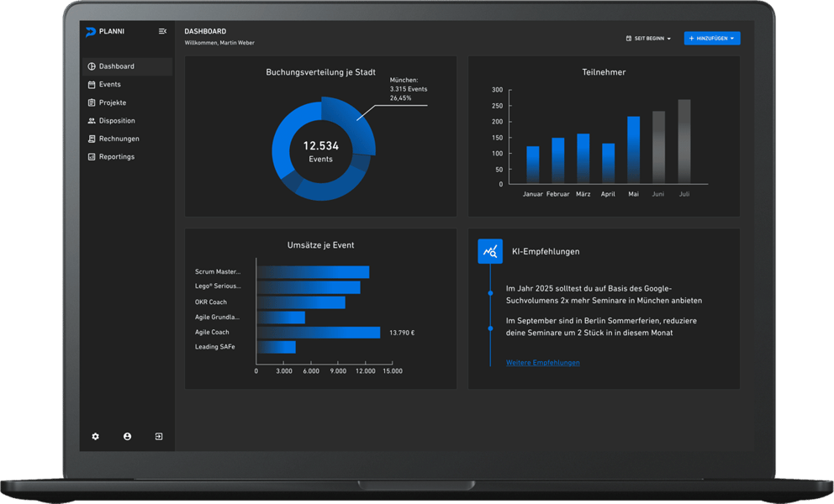Collapse the sidebar with menu toggle icon
834x504 pixels.
coord(162,31)
